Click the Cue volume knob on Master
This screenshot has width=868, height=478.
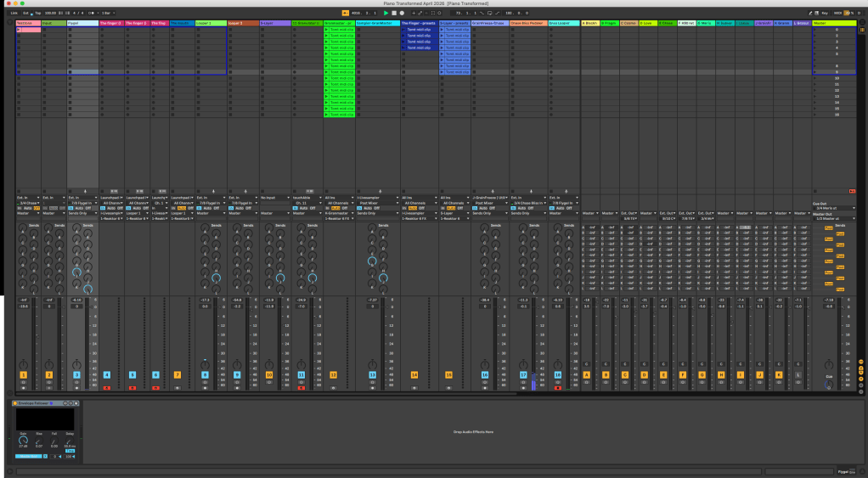pos(829,385)
